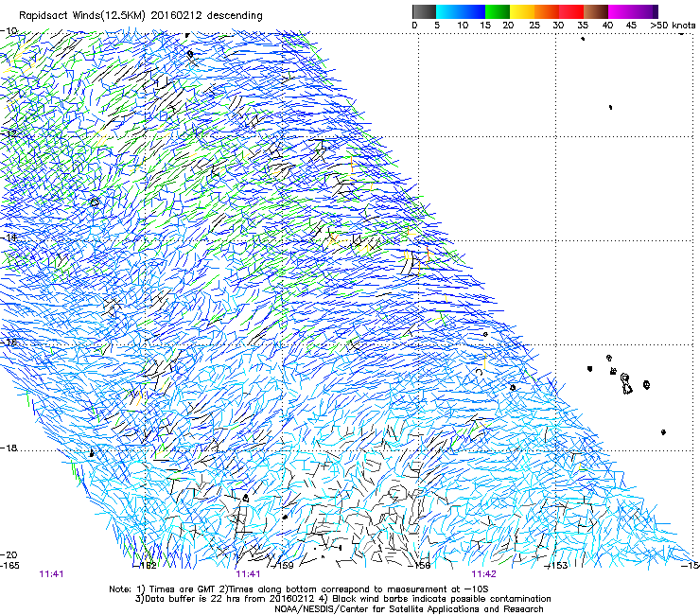Click the "40" legend scale label
The height and width of the screenshot is (615, 700).
click(x=607, y=26)
